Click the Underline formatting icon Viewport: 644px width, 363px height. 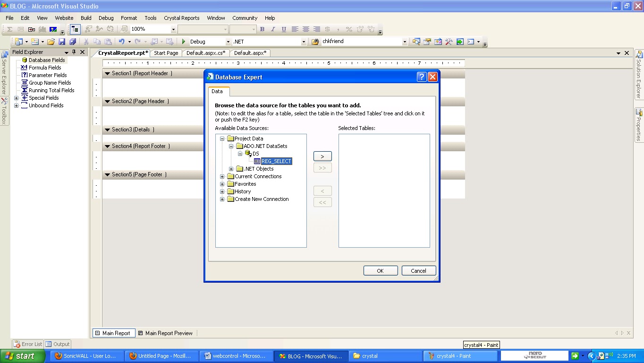pos(284,29)
